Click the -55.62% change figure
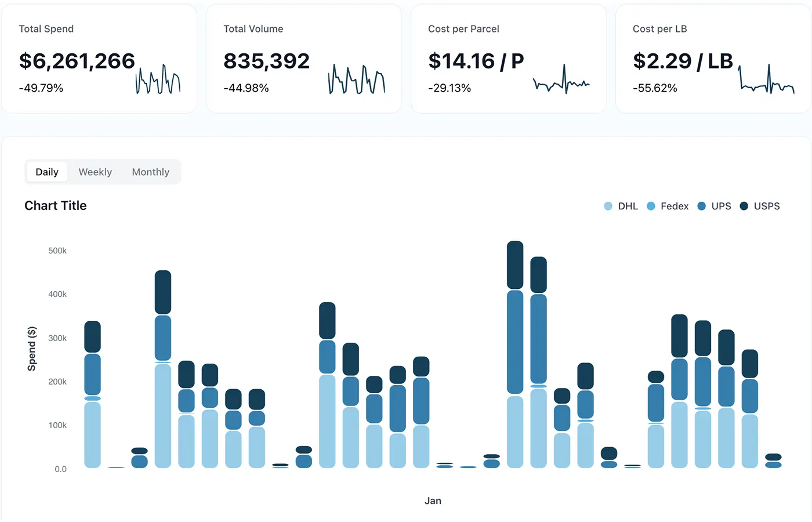 click(x=655, y=88)
